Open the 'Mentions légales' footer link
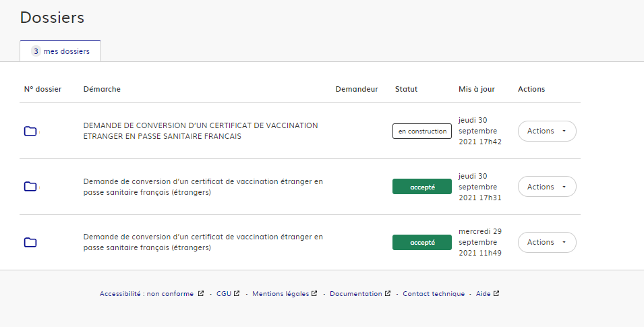644x327 pixels. [x=280, y=294]
